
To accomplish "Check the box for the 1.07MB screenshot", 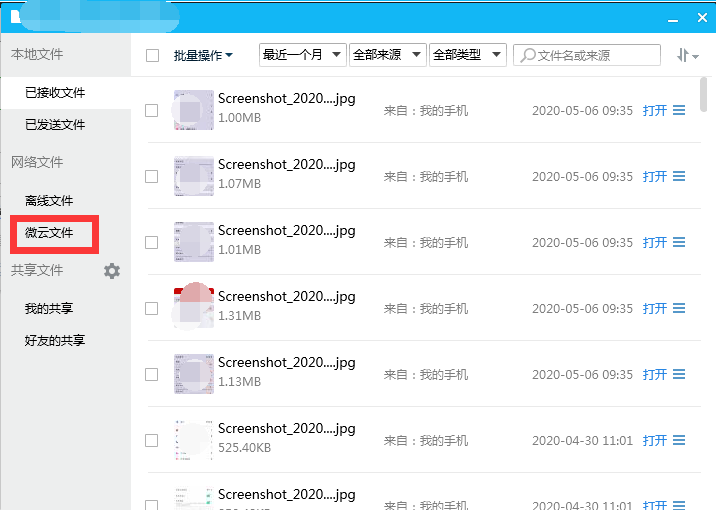I will [152, 176].
